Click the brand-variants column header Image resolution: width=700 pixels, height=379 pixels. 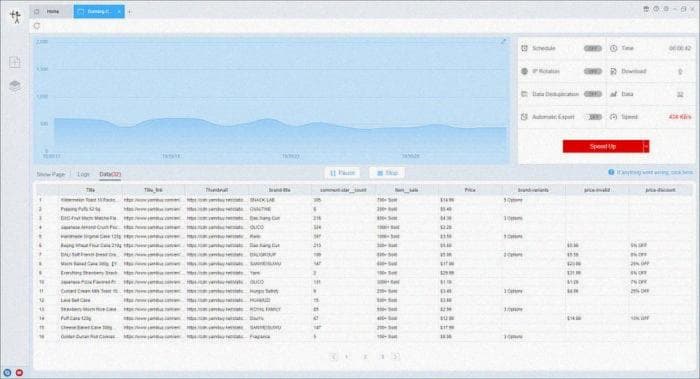[533, 190]
